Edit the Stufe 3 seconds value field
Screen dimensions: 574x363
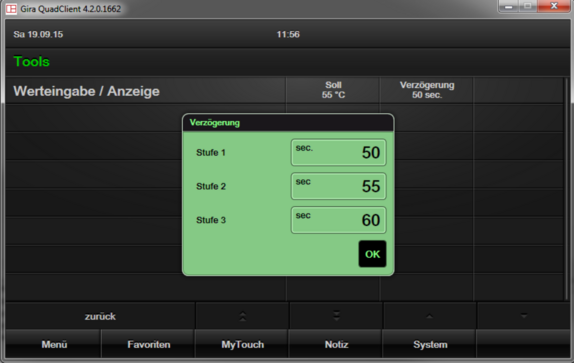pos(338,220)
